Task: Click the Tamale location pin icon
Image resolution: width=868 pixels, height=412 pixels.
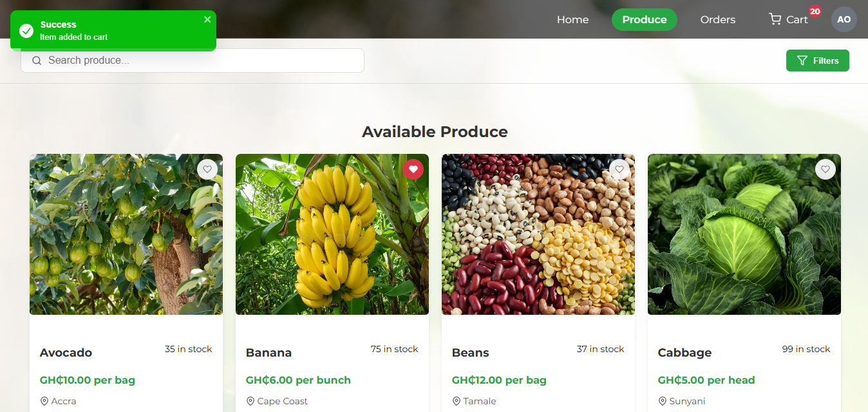Action: (x=457, y=401)
